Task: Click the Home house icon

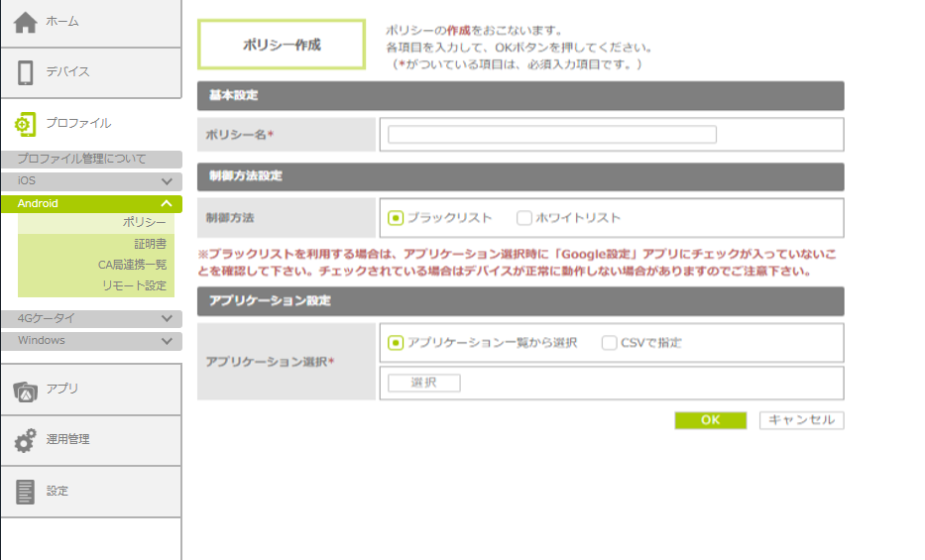Action: click(x=26, y=22)
